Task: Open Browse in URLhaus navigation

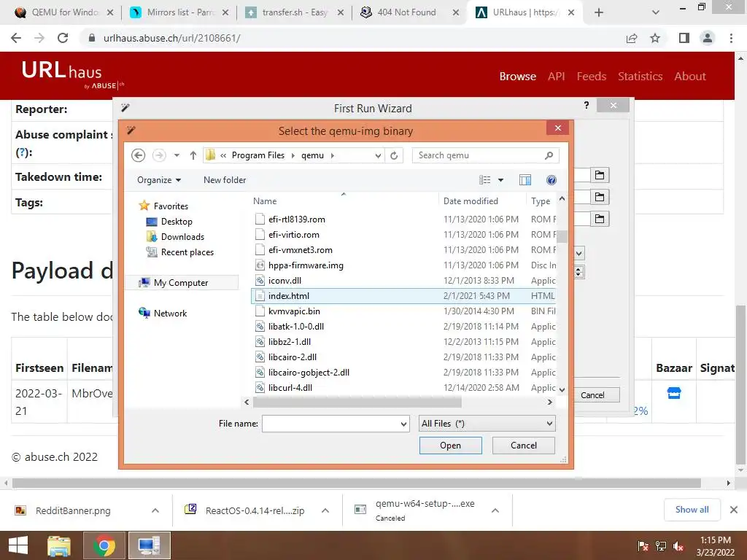Action: [517, 76]
